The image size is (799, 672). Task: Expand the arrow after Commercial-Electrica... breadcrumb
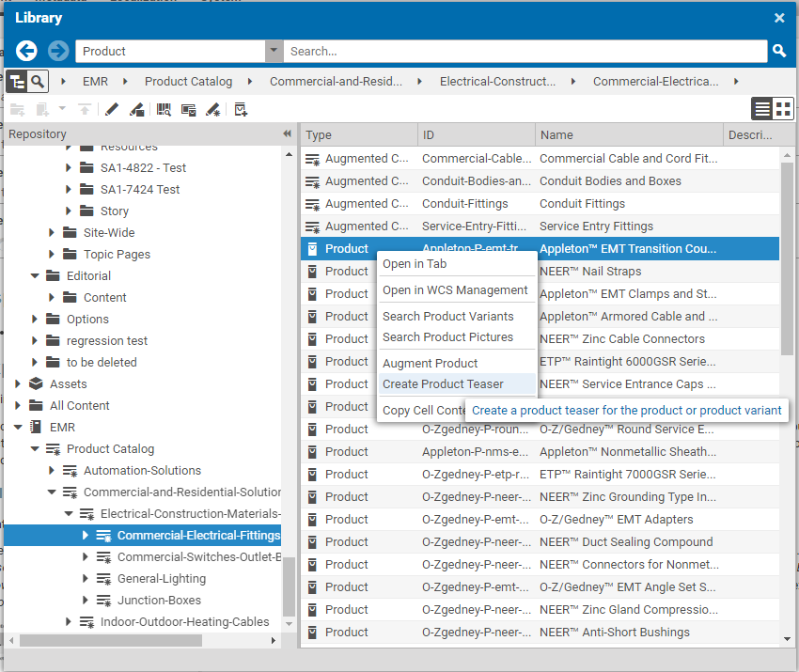click(x=736, y=82)
